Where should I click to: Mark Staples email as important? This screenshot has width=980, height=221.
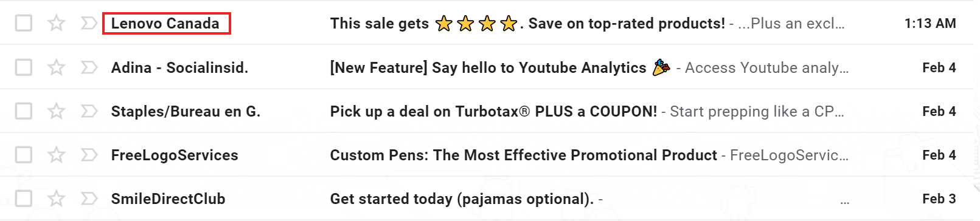[x=89, y=111]
